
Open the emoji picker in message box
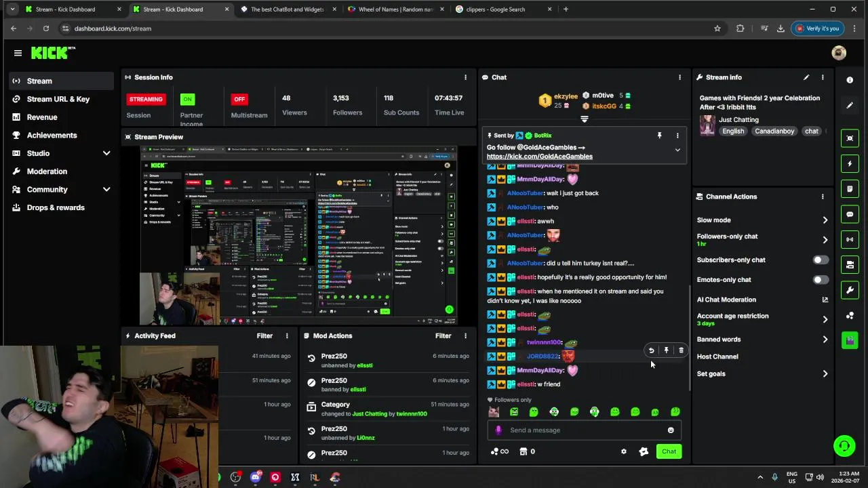pyautogui.click(x=671, y=430)
